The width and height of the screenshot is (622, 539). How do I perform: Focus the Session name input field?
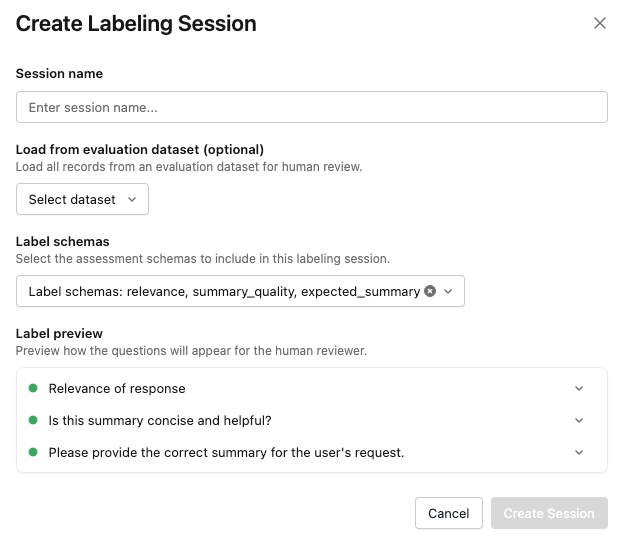(x=311, y=107)
